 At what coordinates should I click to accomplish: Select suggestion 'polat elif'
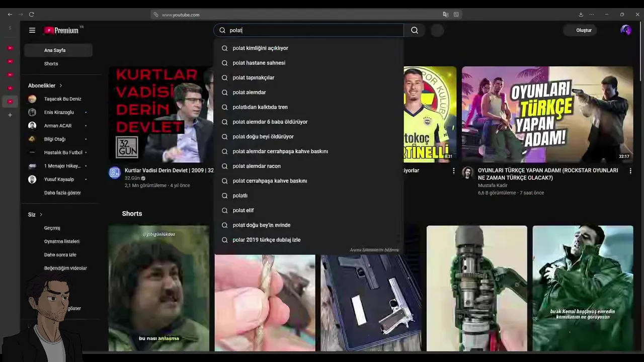tap(308, 211)
